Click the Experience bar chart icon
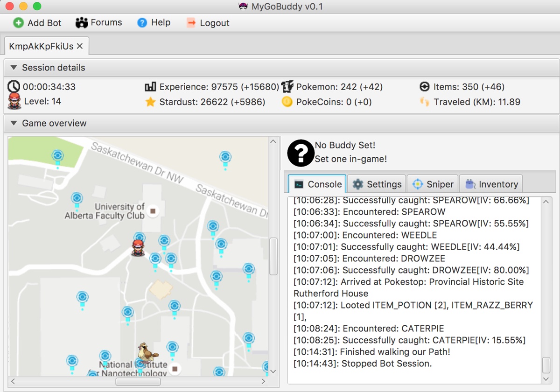Image resolution: width=560 pixels, height=392 pixels. (150, 87)
